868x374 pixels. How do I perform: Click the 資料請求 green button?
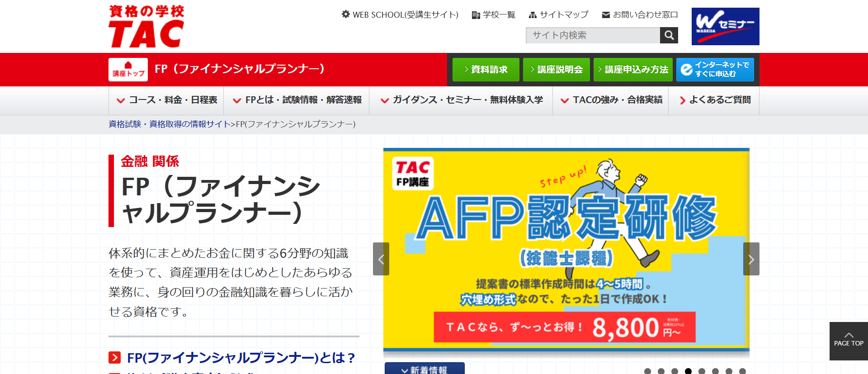[486, 70]
